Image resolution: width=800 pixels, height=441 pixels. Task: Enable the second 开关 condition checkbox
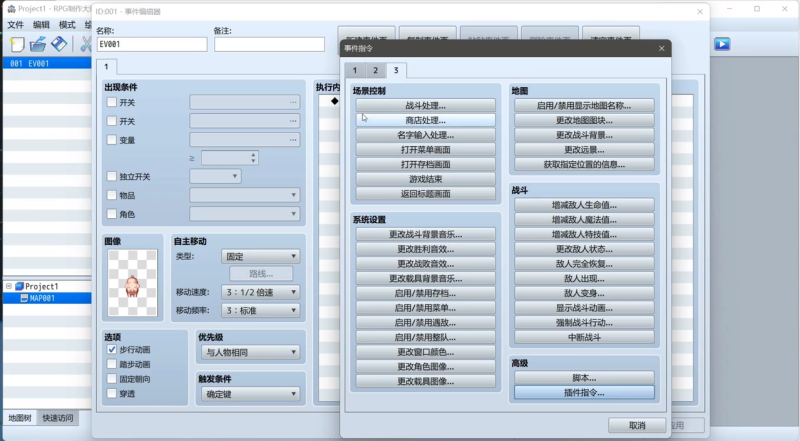pos(112,121)
